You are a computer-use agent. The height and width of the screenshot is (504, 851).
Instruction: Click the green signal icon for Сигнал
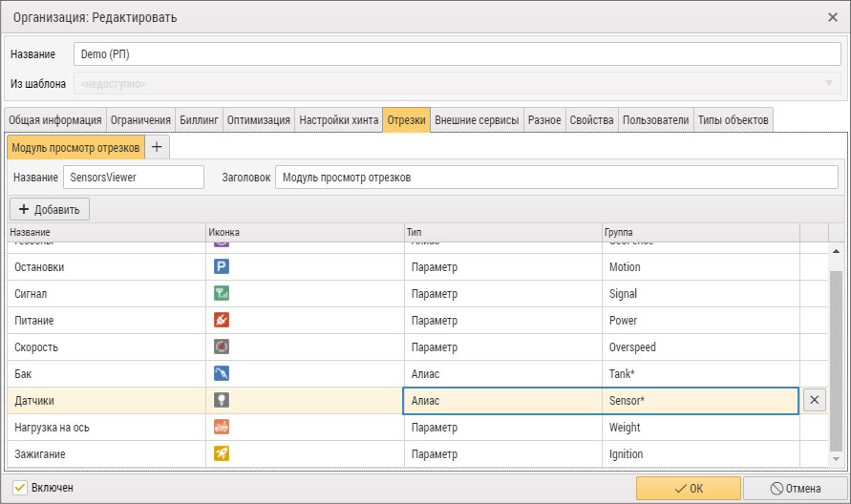pos(222,293)
